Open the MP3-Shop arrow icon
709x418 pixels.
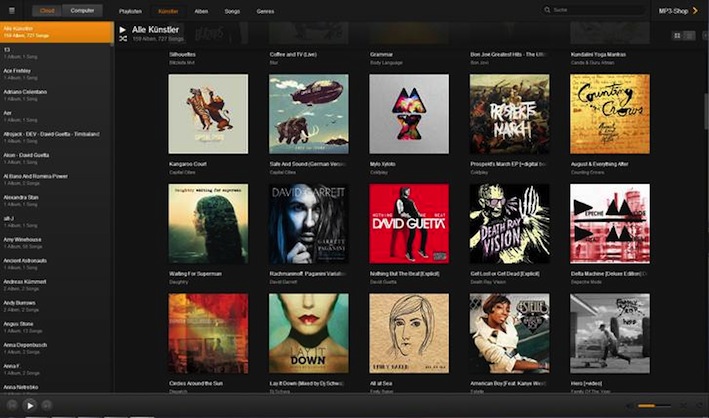click(695, 10)
